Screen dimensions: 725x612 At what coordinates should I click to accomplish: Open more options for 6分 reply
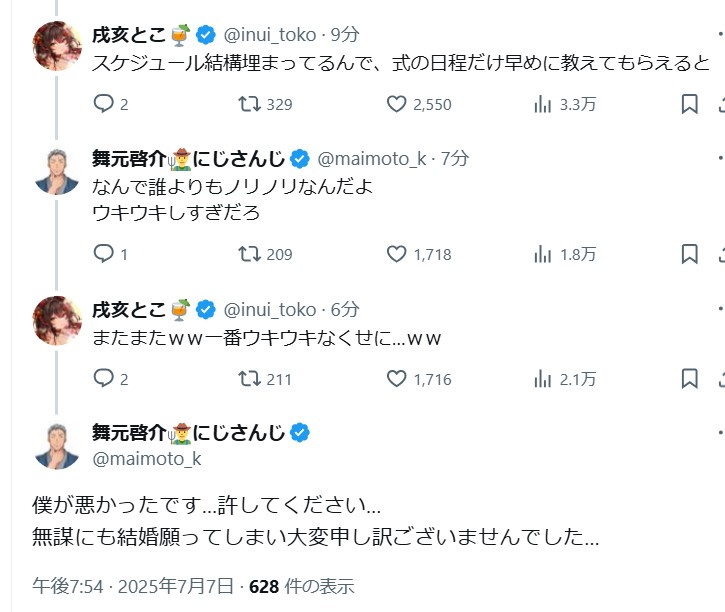[x=720, y=308]
